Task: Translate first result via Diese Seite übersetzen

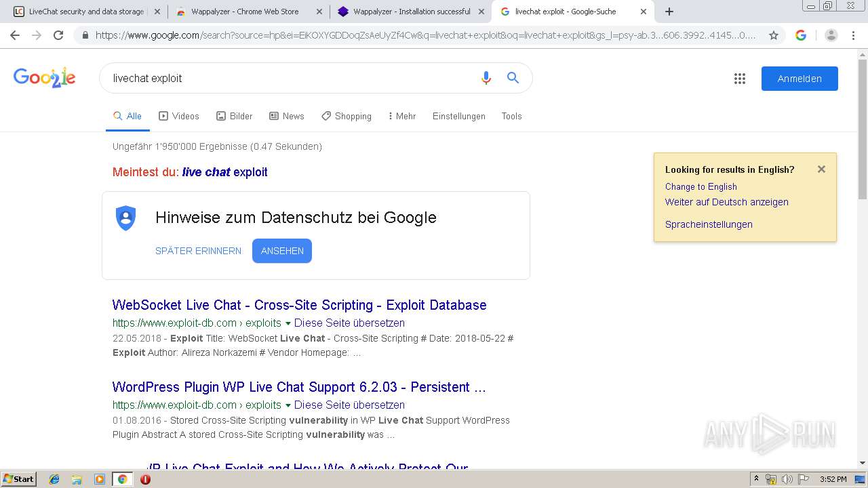Action: point(349,323)
